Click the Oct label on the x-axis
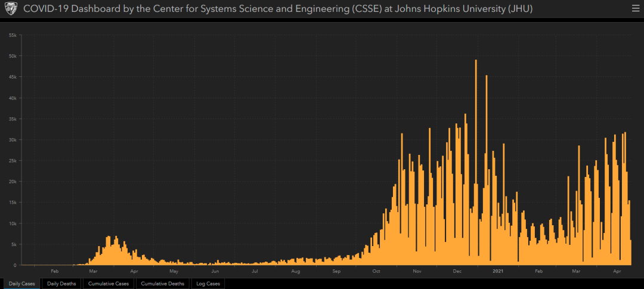Screen dimensions: 644x289 click(376, 271)
